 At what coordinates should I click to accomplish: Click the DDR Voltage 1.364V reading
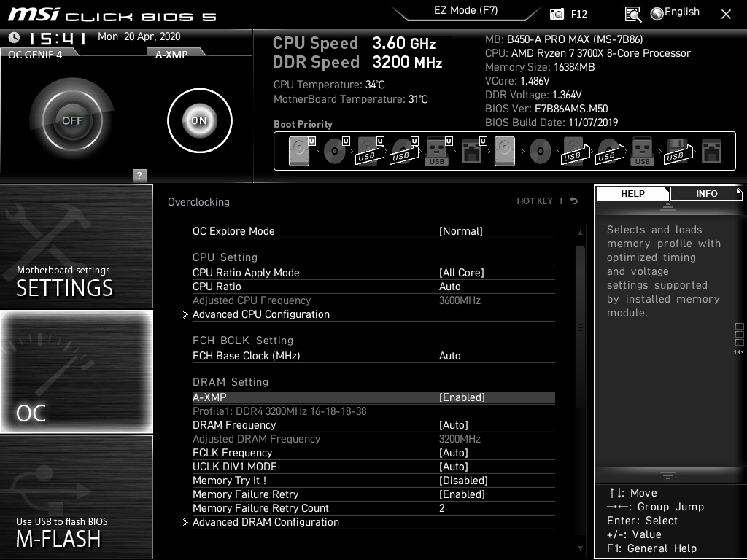533,95
